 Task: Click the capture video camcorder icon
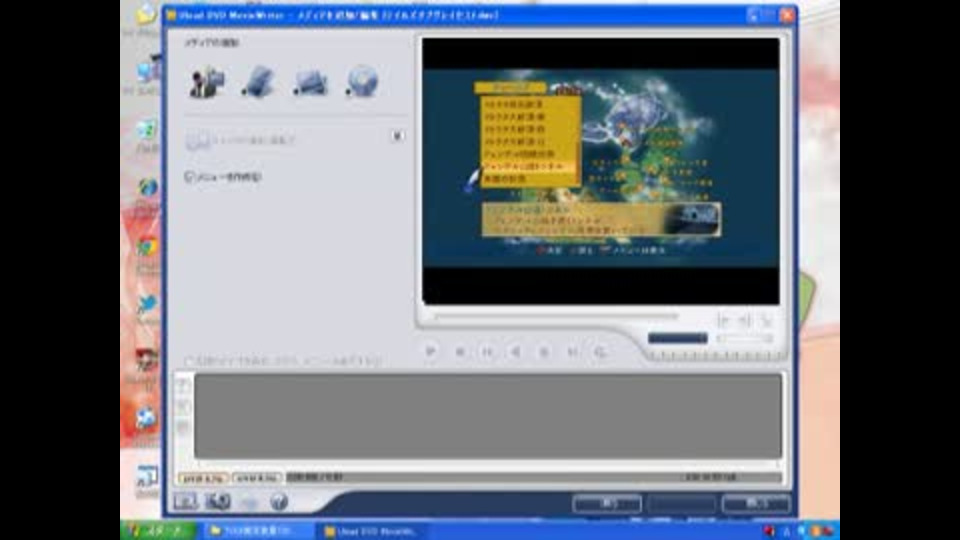[207, 82]
